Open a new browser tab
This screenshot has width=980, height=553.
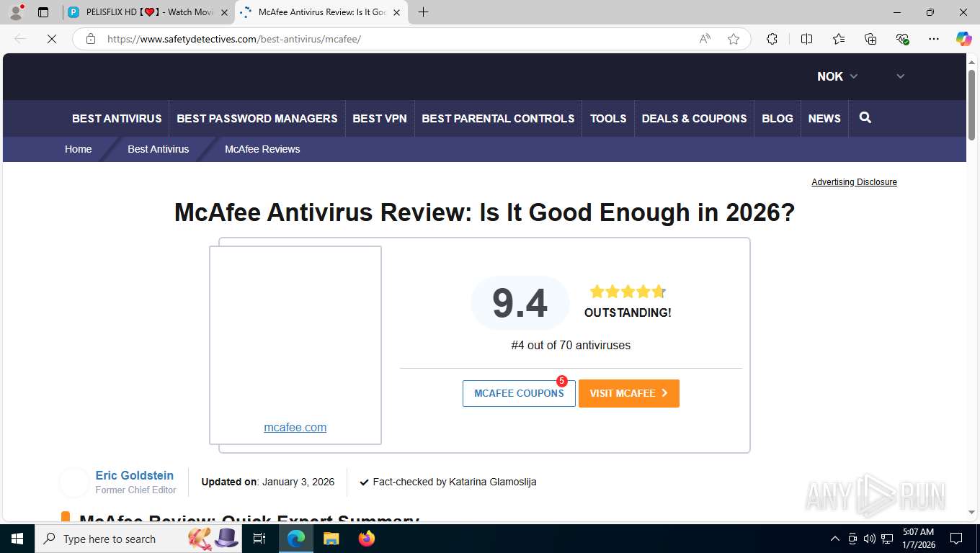(x=423, y=12)
